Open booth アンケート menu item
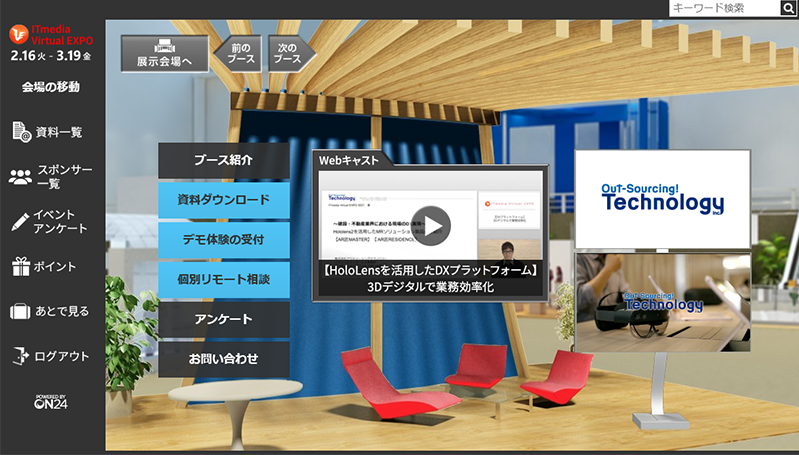 [223, 319]
